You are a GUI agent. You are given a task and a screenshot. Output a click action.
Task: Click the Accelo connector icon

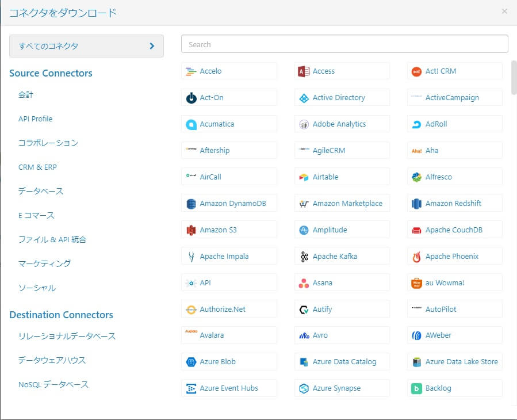(191, 71)
